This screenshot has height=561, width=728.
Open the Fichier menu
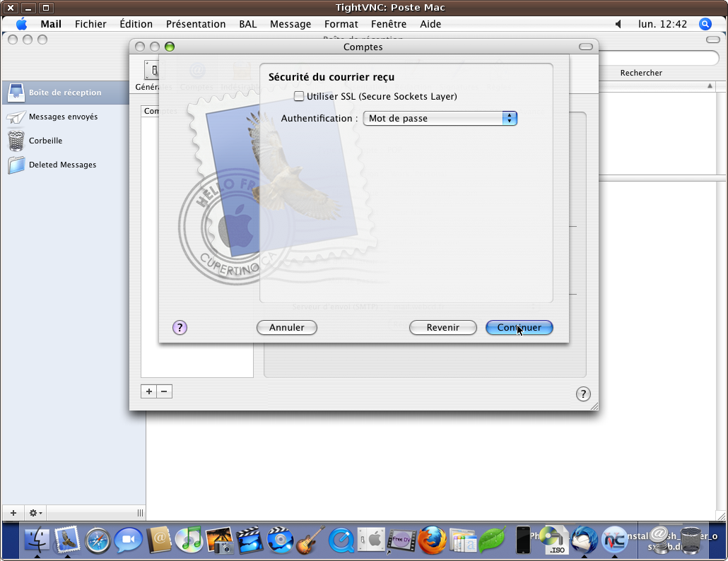(90, 24)
